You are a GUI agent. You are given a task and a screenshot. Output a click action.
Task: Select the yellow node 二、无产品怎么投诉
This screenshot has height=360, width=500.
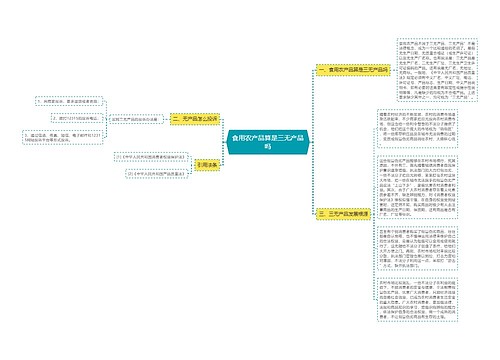point(195,119)
